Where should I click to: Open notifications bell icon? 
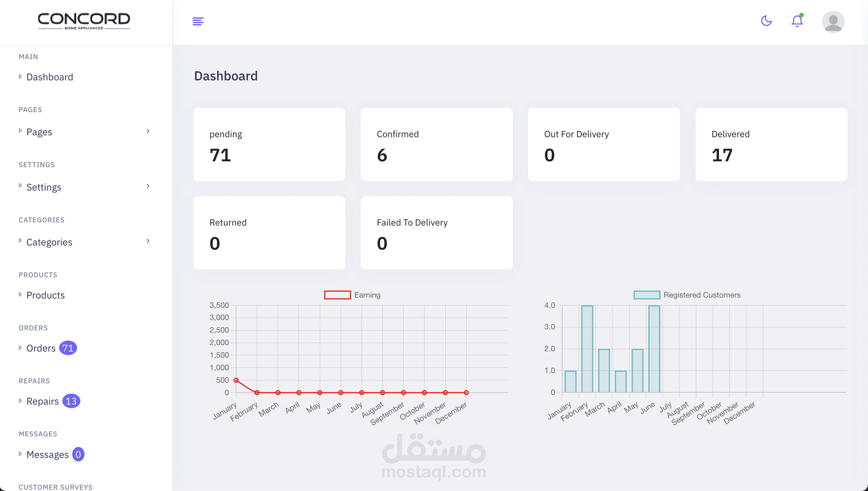coord(797,21)
